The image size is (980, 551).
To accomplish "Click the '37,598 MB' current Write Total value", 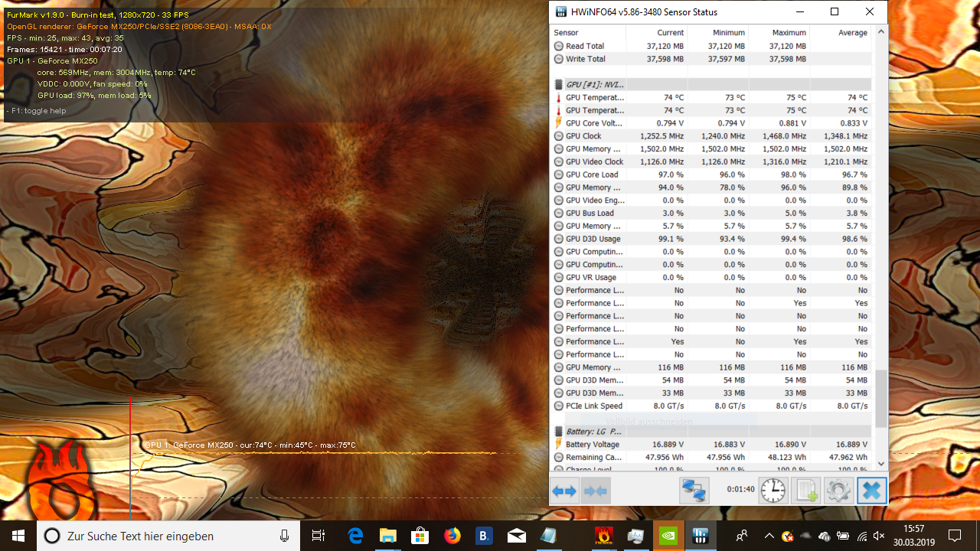I will click(x=665, y=59).
